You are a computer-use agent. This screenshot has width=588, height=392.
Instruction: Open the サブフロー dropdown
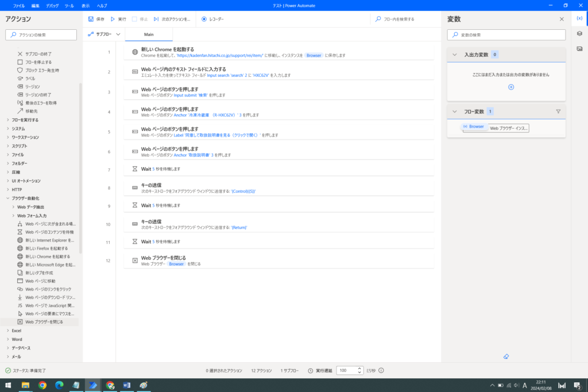click(105, 34)
